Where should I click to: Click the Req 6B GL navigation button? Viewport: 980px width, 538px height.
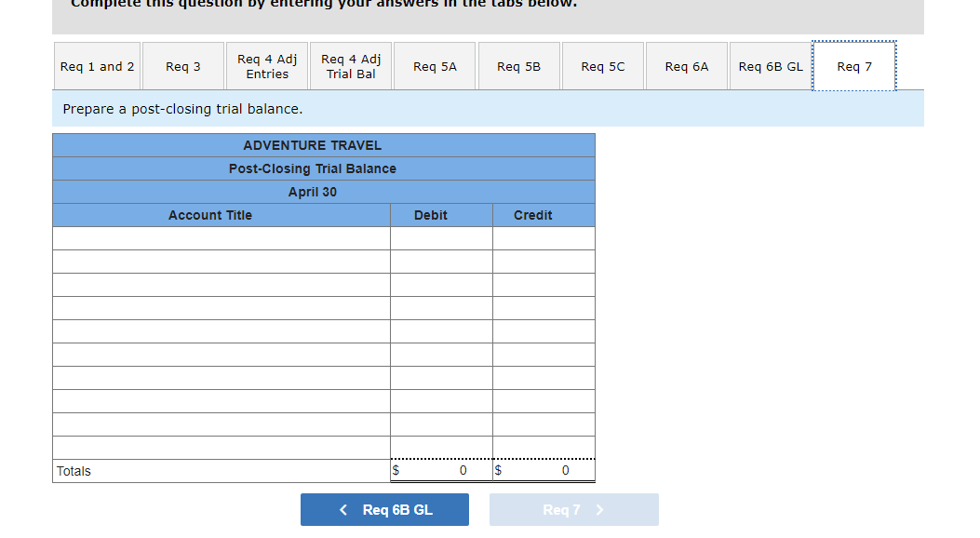coord(384,509)
